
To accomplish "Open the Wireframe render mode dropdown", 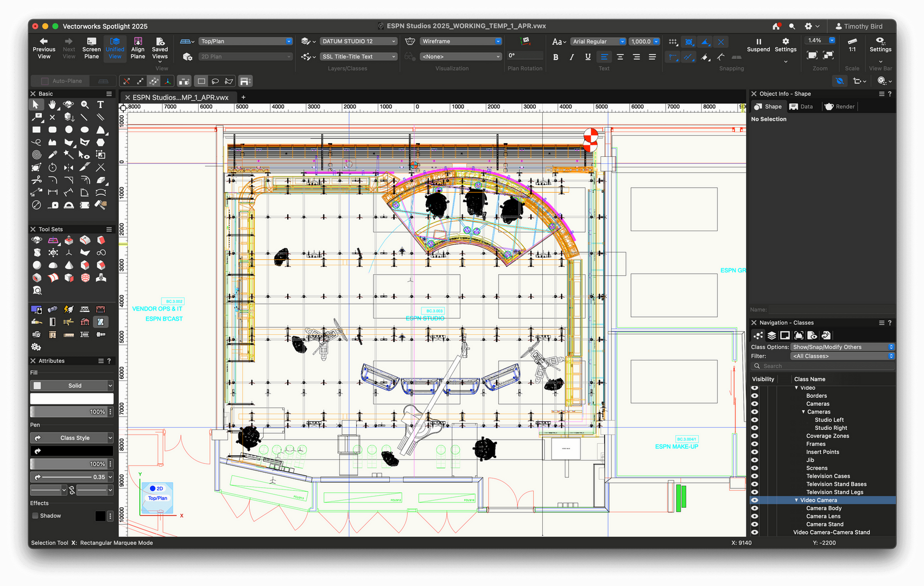I will click(x=461, y=41).
